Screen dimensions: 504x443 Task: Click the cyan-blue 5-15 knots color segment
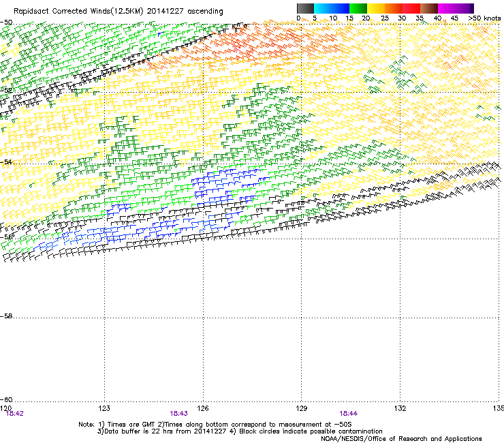point(332,8)
